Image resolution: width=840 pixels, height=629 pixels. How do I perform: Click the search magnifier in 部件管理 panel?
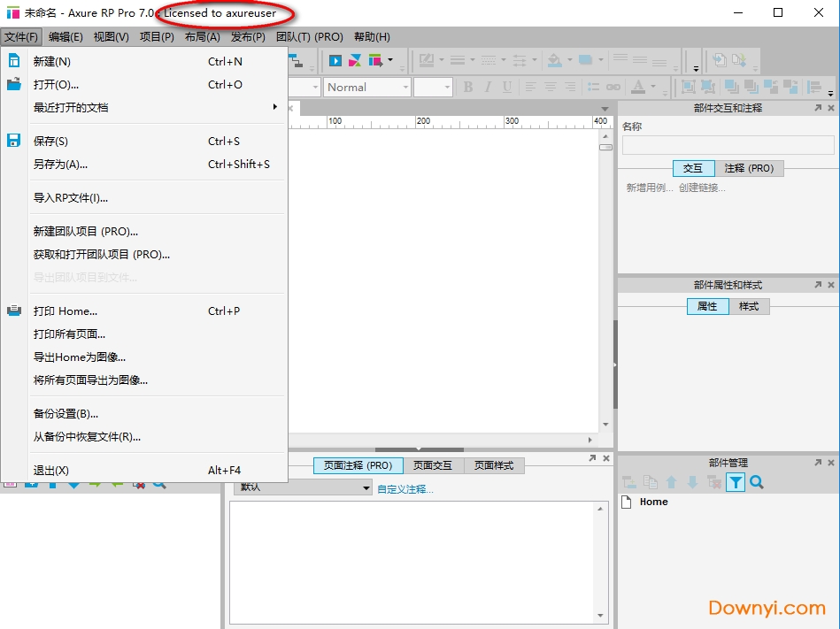click(x=757, y=482)
